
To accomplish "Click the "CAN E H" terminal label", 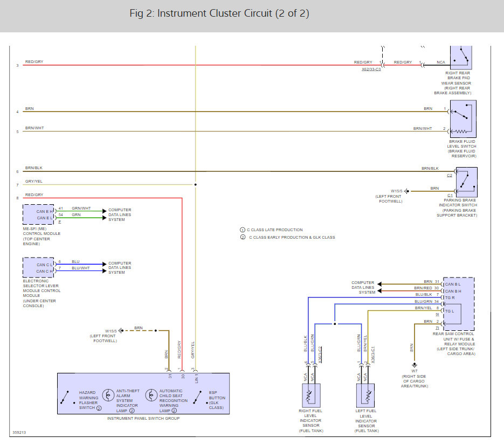I will click(44, 211).
